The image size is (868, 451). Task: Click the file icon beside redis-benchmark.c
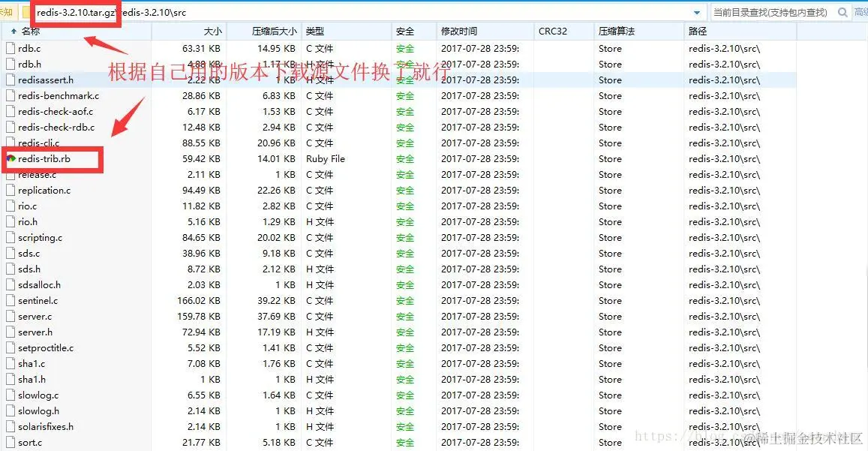click(x=10, y=95)
